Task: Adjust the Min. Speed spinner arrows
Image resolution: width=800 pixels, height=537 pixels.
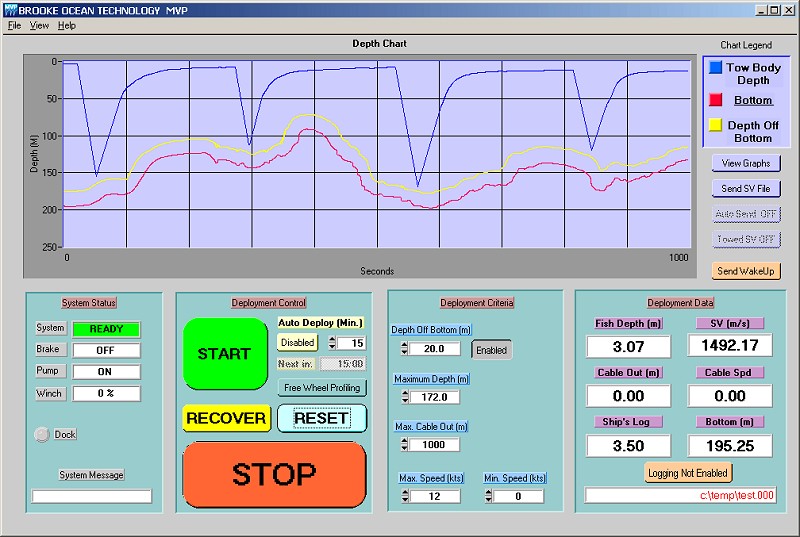Action: (490, 496)
